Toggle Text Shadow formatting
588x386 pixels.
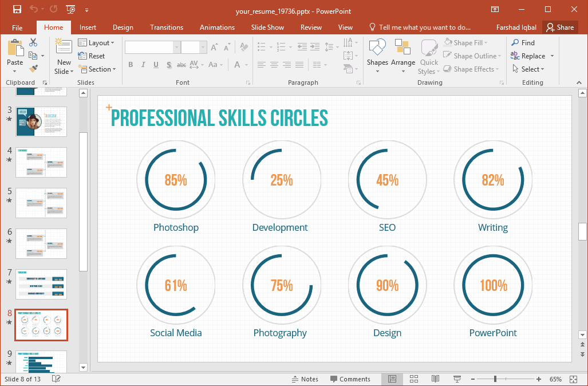coord(169,65)
